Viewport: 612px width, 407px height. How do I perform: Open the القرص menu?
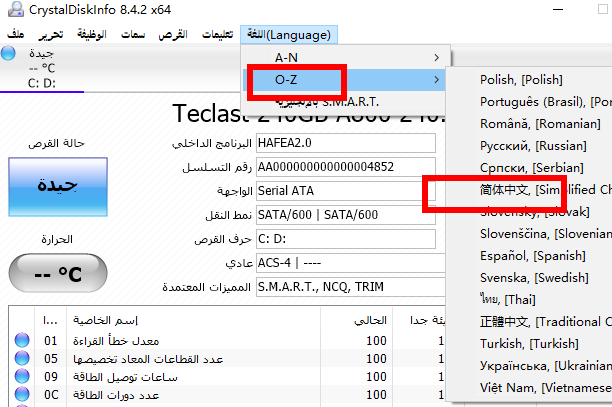click(173, 34)
